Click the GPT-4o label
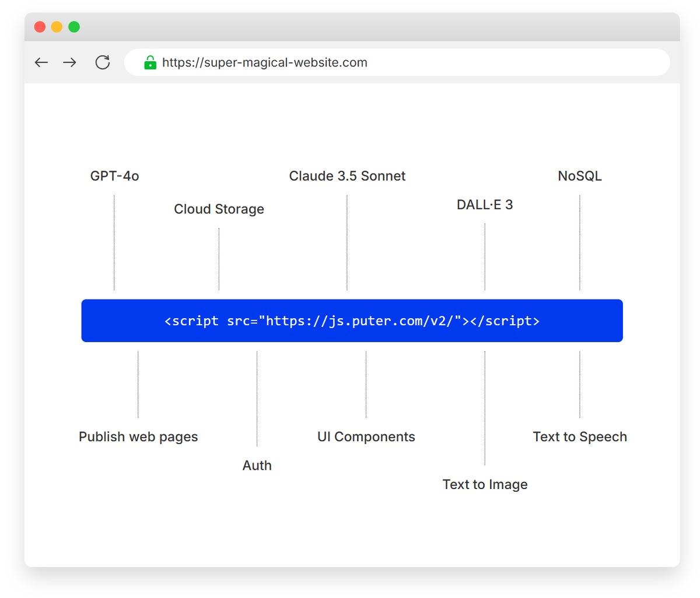The image size is (700, 598). click(x=114, y=176)
